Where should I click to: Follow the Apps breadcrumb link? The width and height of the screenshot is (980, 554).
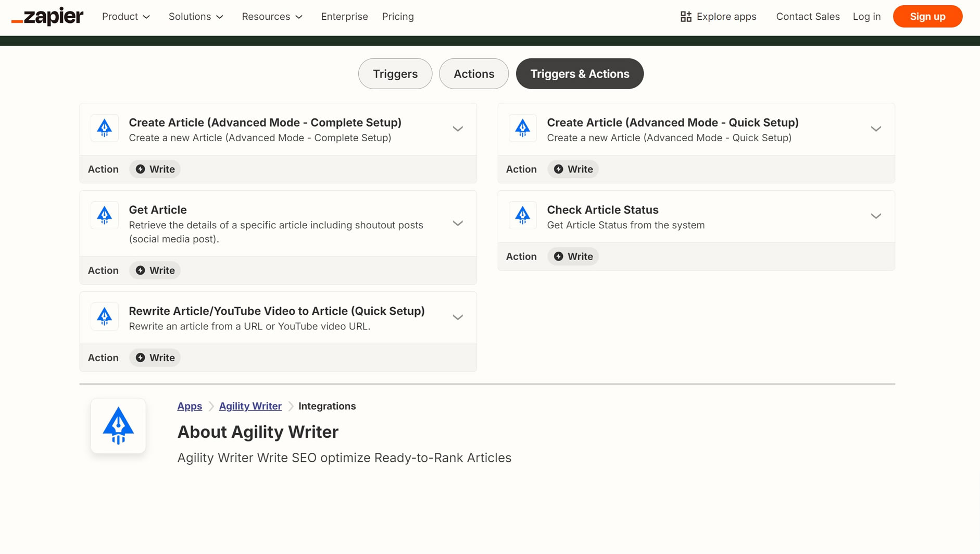click(x=190, y=406)
